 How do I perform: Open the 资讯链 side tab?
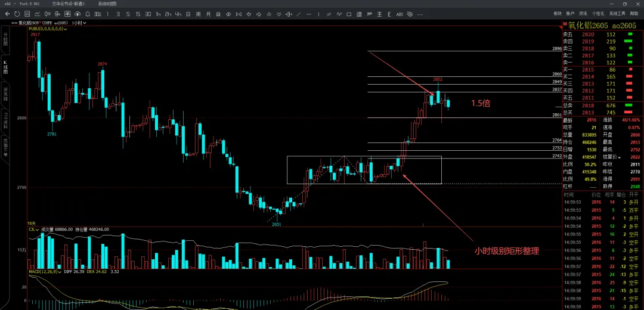(6, 94)
